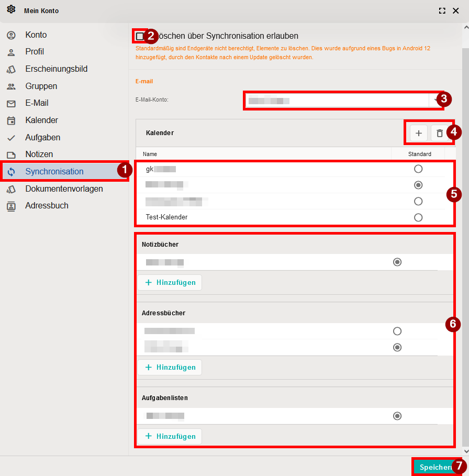This screenshot has height=476, width=469.
Task: Open the E-Mail-Konto dropdown arrow
Action: click(433, 100)
